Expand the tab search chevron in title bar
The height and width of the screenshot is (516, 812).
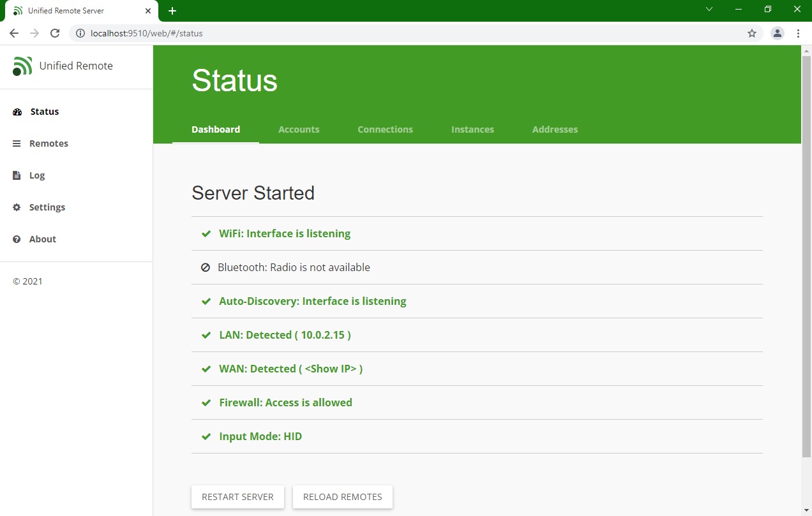(x=709, y=10)
